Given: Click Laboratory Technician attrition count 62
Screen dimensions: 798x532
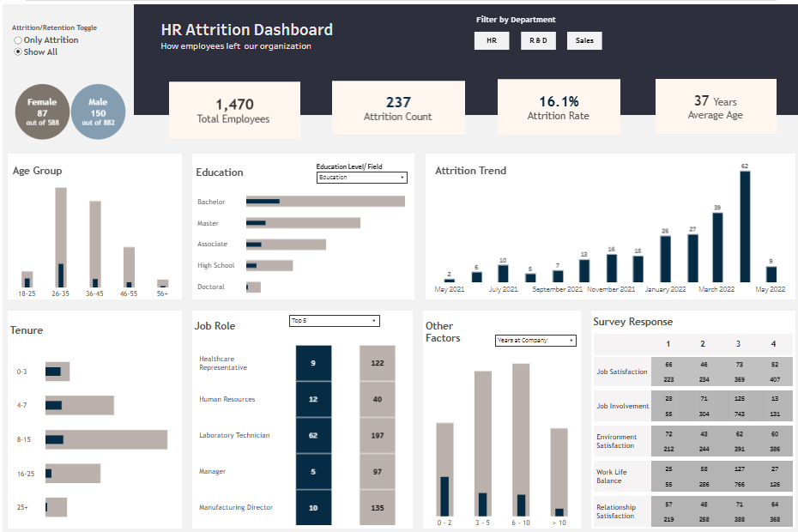Looking at the screenshot, I should point(313,435).
